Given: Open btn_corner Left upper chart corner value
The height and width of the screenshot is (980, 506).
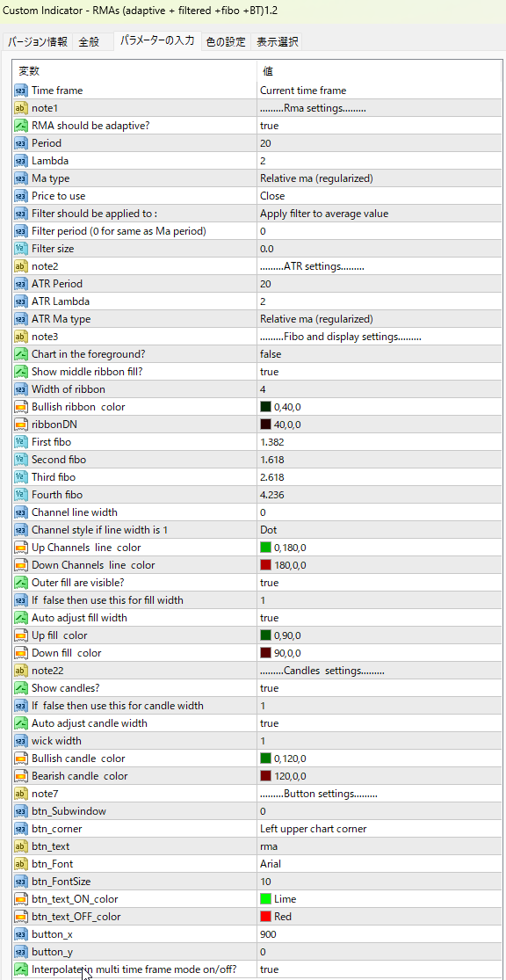Looking at the screenshot, I should (x=379, y=829).
